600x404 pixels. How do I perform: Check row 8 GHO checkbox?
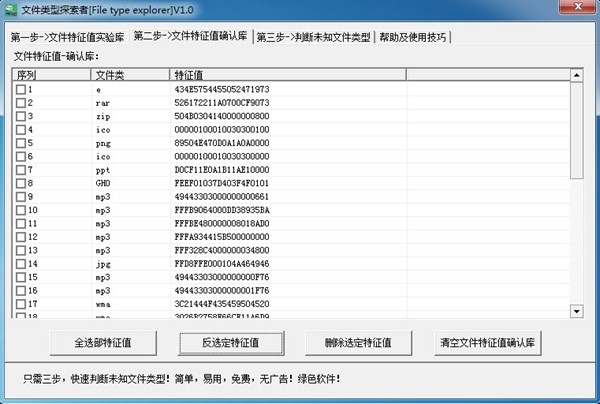click(21, 183)
